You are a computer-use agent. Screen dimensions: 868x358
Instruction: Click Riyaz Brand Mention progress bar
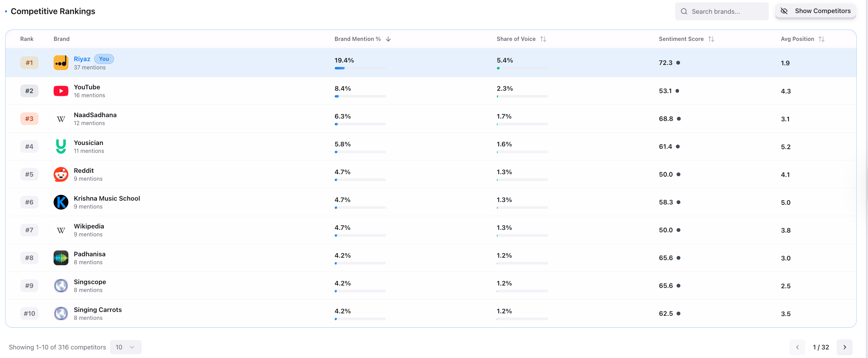pos(360,68)
